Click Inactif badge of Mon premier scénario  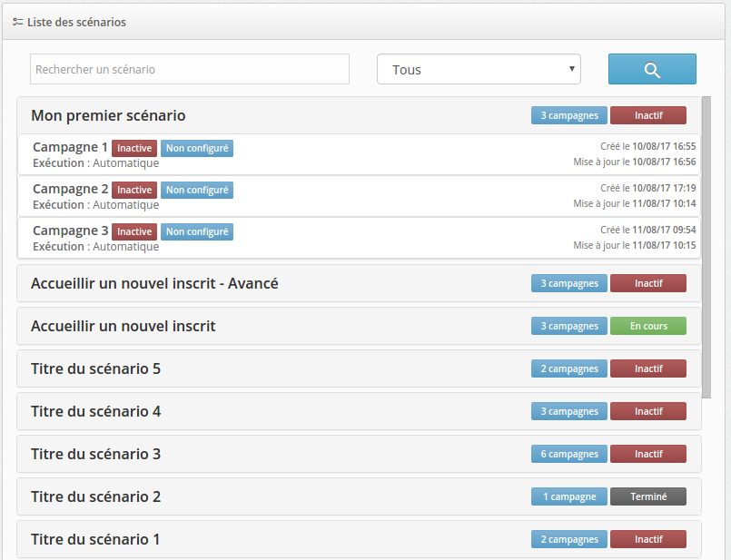point(648,115)
